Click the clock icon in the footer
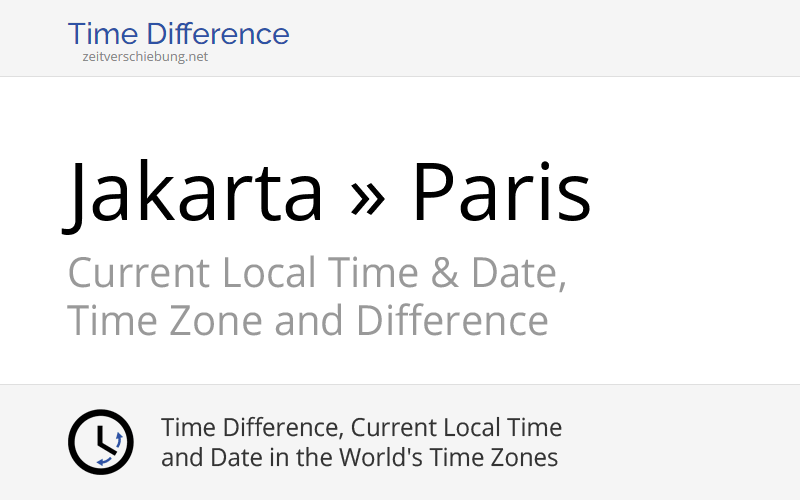The height and width of the screenshot is (500, 800). click(100, 442)
